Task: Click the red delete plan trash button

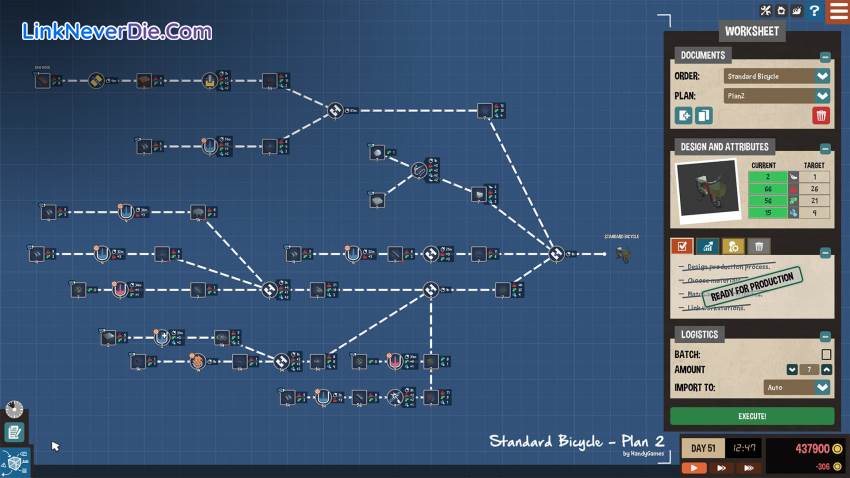Action: 821,116
